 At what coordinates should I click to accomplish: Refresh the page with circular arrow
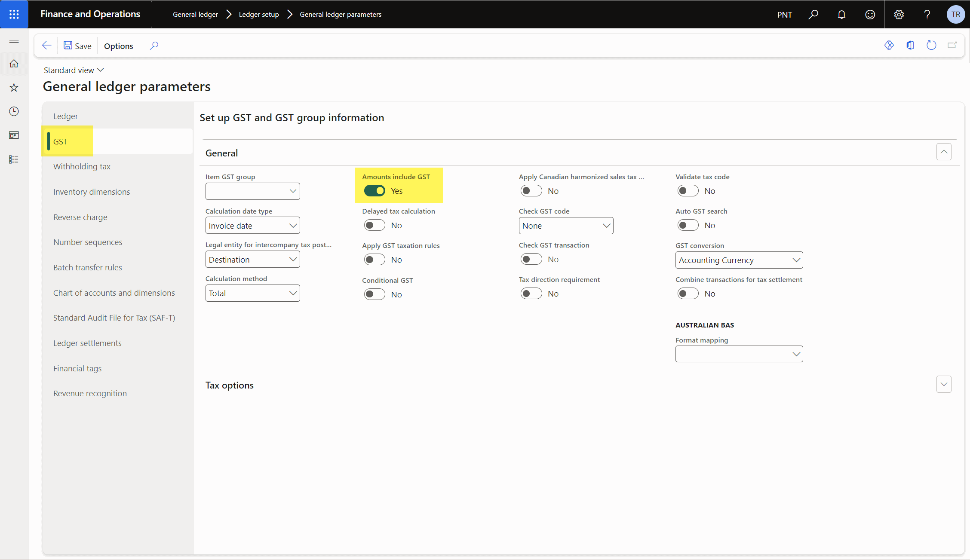(931, 45)
